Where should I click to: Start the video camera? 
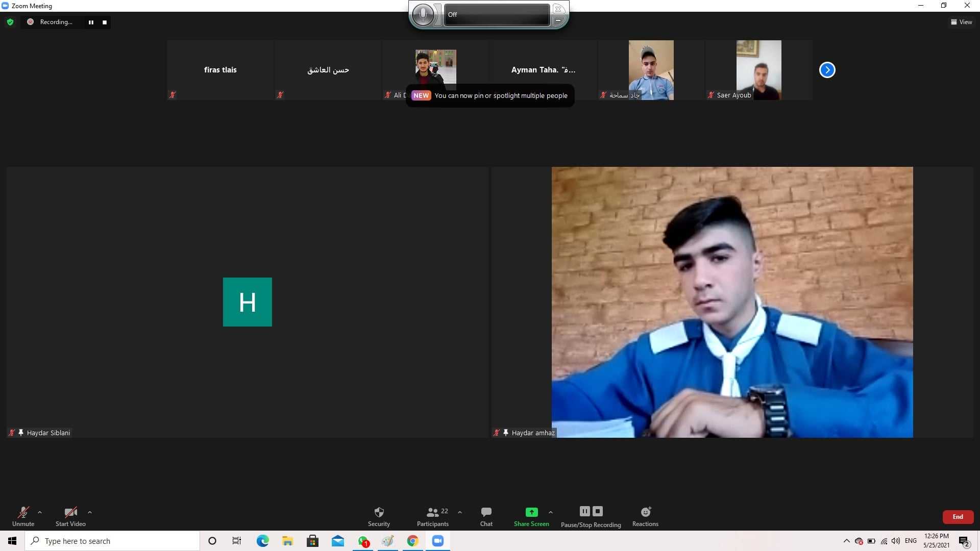70,512
